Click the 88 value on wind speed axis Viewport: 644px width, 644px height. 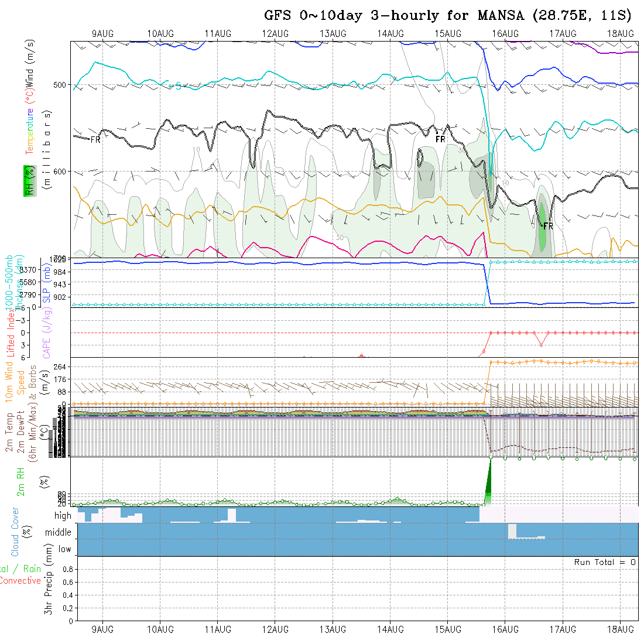(61, 392)
